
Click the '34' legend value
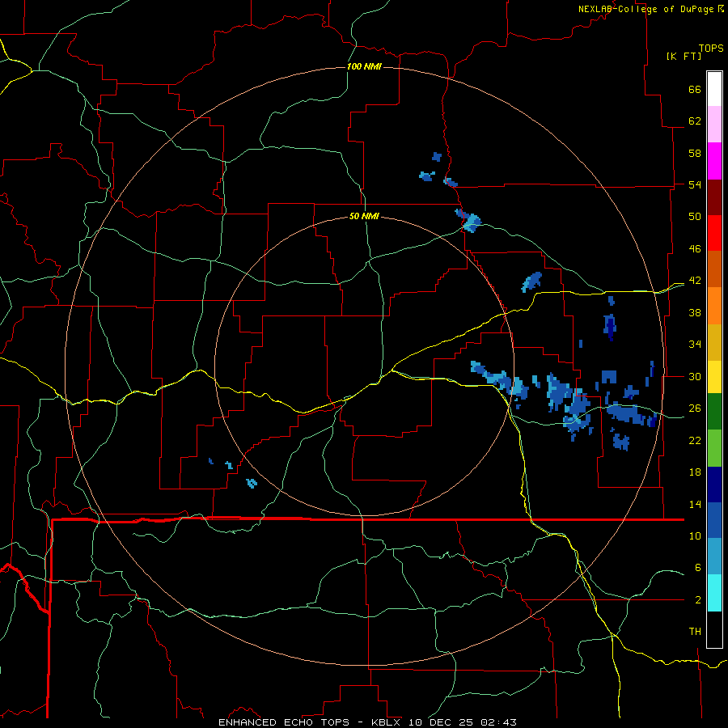[x=695, y=345]
